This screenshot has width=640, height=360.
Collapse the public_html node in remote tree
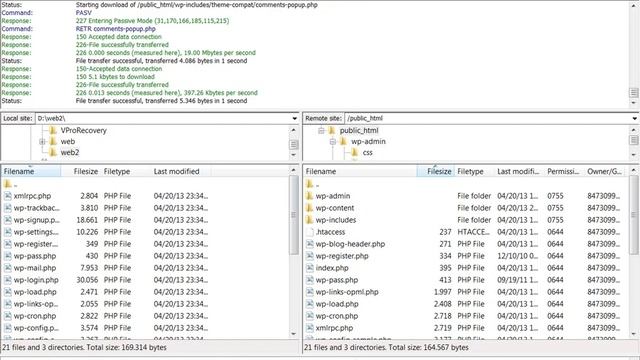[321, 131]
